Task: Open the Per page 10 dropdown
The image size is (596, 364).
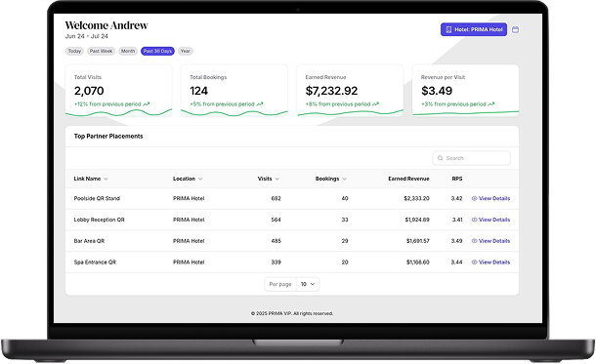Action: (308, 284)
